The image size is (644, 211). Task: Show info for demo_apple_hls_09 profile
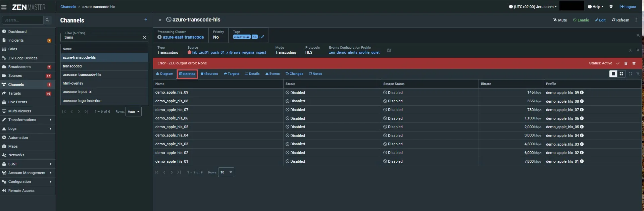point(582,93)
